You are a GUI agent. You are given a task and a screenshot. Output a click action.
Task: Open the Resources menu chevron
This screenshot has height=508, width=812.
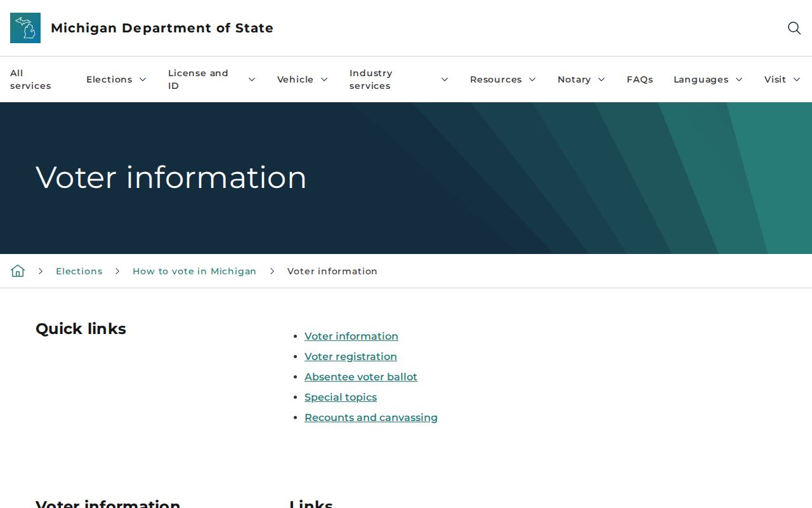point(532,79)
